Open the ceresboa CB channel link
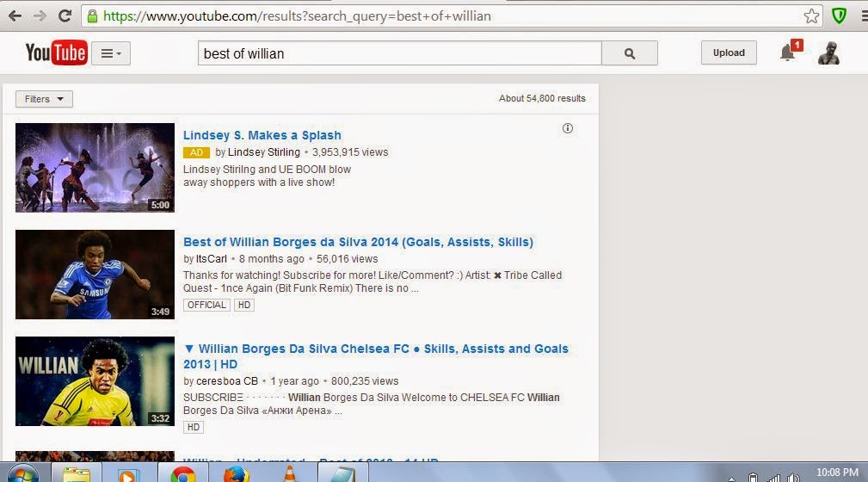 click(x=227, y=381)
